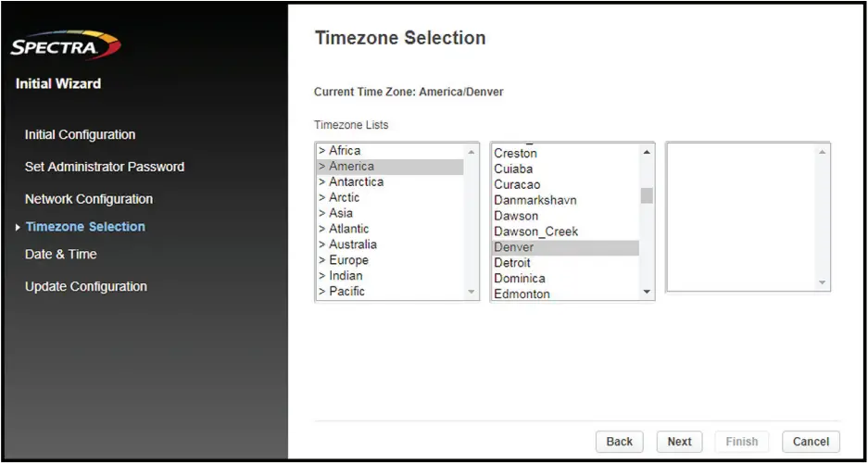Expand the Asia timezone region
Screen dimensions: 868x463
click(341, 213)
